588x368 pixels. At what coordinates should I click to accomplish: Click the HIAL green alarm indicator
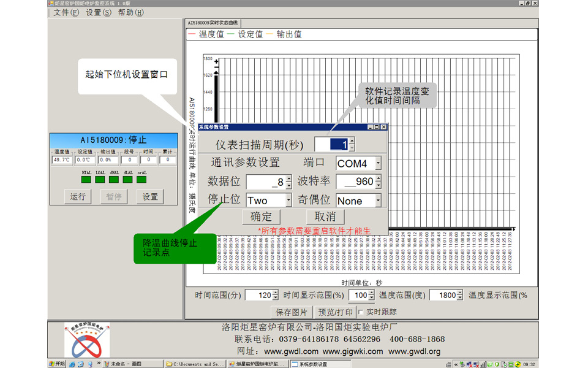coord(86,179)
